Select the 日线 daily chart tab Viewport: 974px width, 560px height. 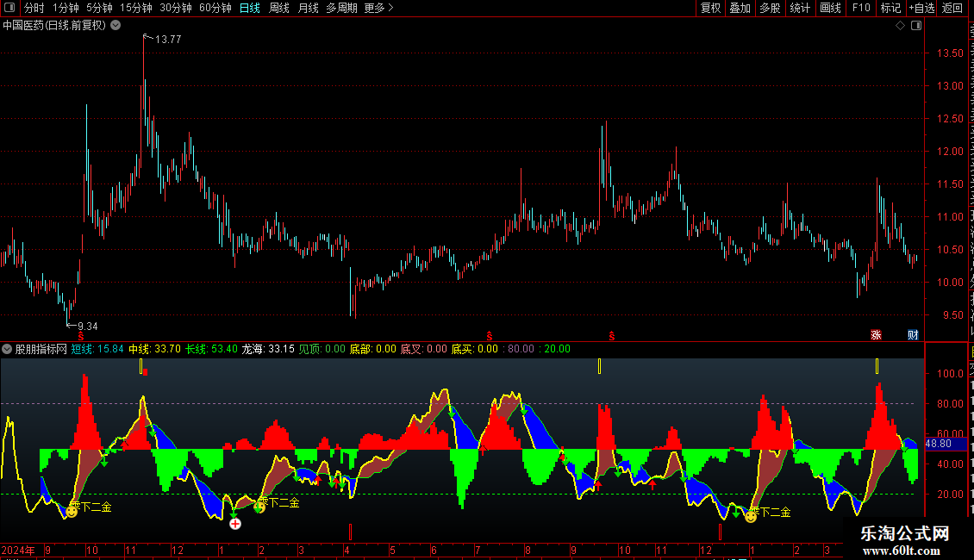pyautogui.click(x=250, y=8)
